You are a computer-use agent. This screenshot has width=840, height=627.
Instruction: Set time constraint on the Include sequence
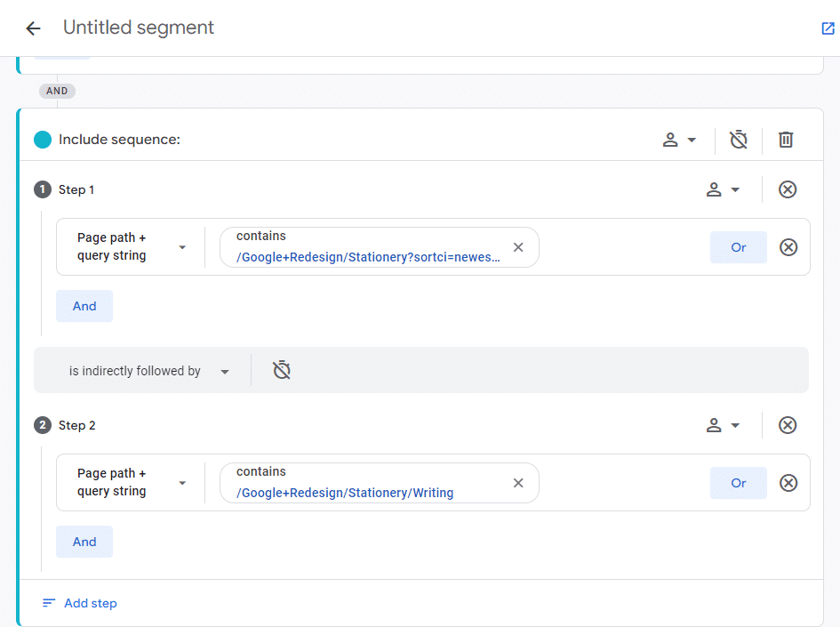coord(738,140)
